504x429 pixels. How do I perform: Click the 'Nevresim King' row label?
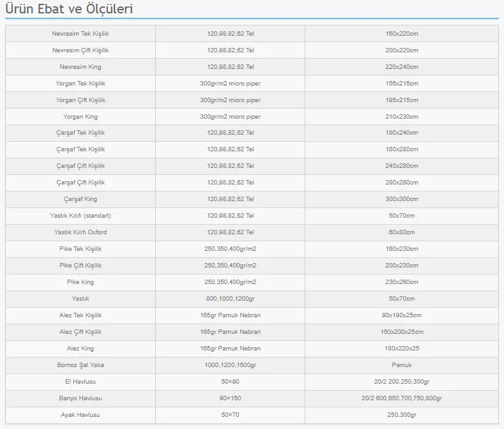click(x=80, y=66)
